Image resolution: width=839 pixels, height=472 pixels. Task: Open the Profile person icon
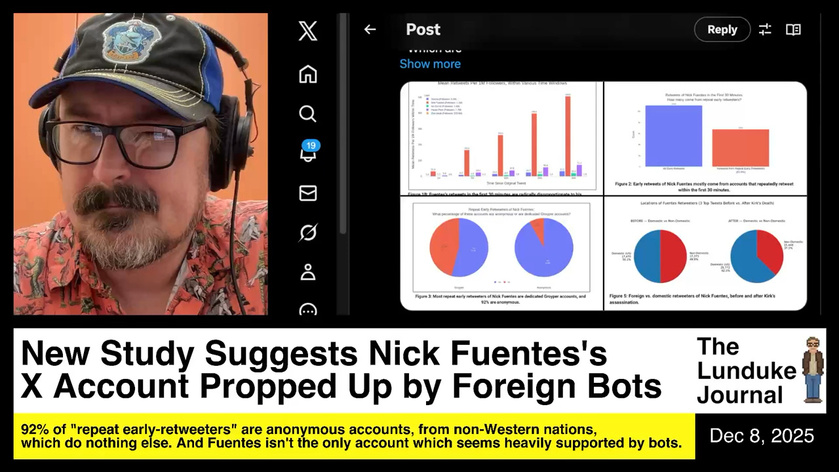[x=308, y=272]
